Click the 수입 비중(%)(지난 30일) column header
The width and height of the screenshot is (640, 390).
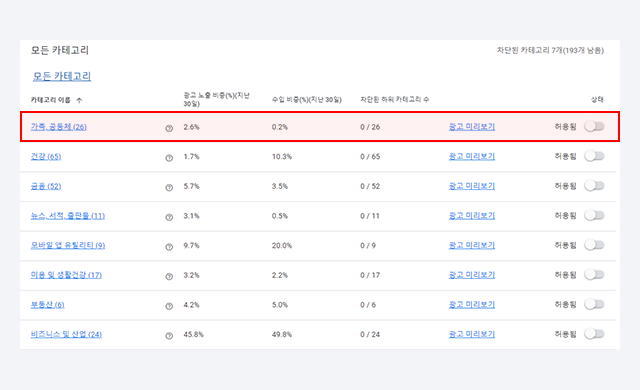click(307, 100)
